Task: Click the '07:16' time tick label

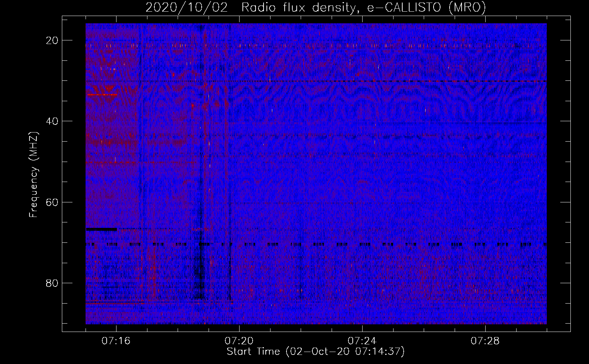Action: point(116,341)
